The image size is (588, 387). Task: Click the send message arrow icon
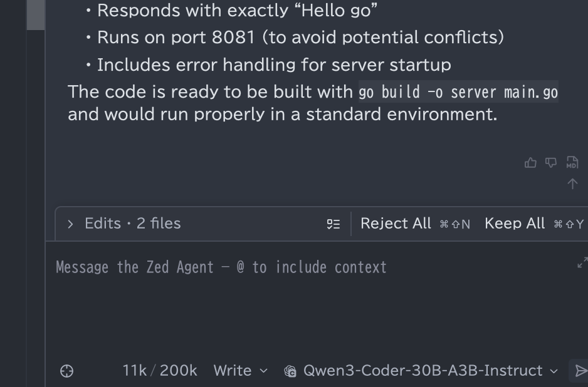[x=580, y=371]
